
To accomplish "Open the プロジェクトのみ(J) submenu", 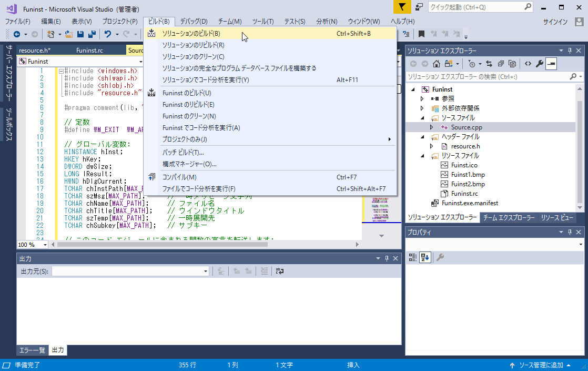I will click(270, 139).
